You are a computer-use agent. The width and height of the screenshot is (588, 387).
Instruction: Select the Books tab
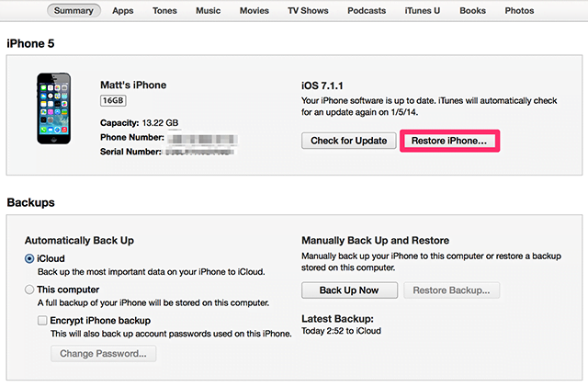pyautogui.click(x=473, y=11)
